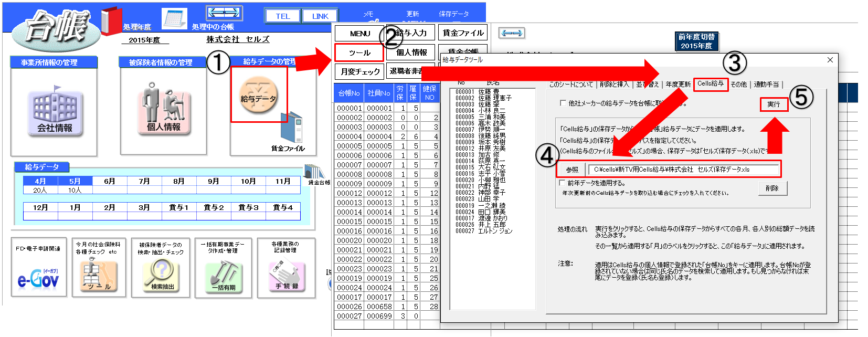Close the 給与データツール dialog
The height and width of the screenshot is (337, 868).
click(x=830, y=60)
